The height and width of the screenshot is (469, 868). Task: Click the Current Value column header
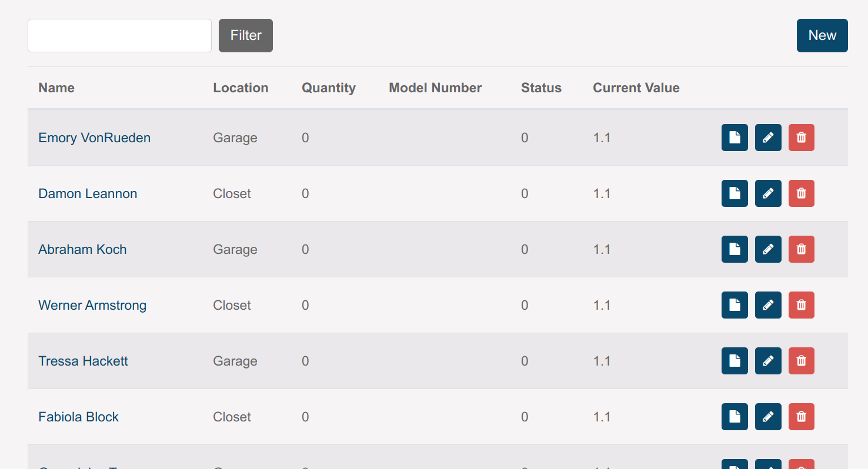pyautogui.click(x=636, y=88)
